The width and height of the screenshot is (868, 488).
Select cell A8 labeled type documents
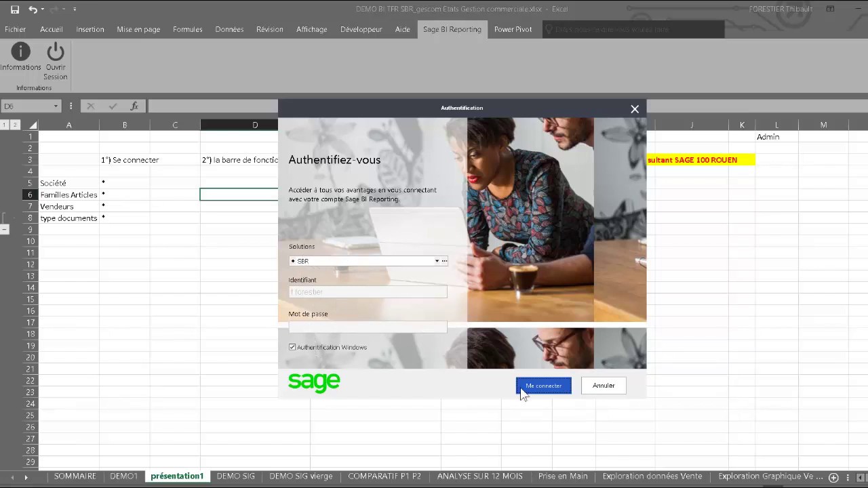point(68,218)
